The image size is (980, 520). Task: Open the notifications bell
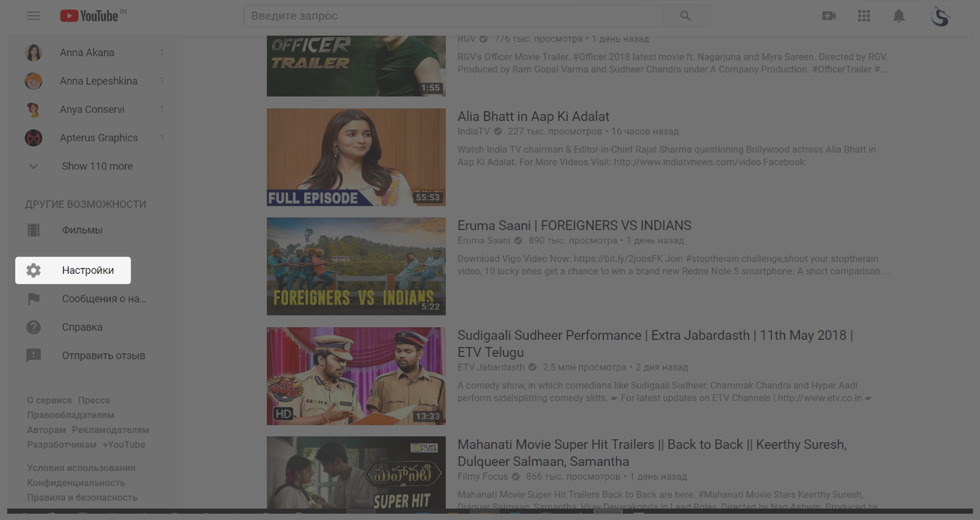point(899,16)
